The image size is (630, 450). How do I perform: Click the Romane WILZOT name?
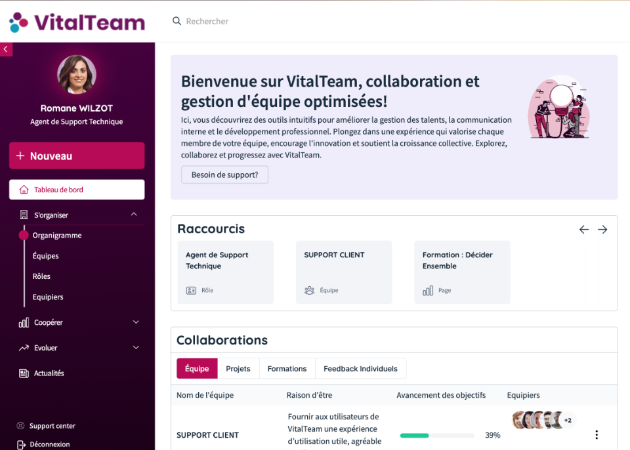[77, 108]
